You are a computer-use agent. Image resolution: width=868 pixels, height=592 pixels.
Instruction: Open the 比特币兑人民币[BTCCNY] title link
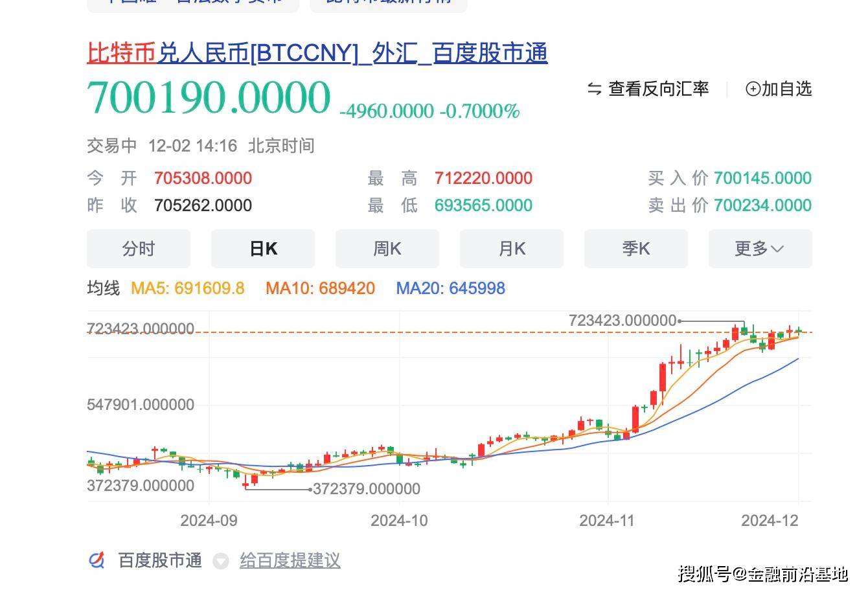click(x=317, y=53)
